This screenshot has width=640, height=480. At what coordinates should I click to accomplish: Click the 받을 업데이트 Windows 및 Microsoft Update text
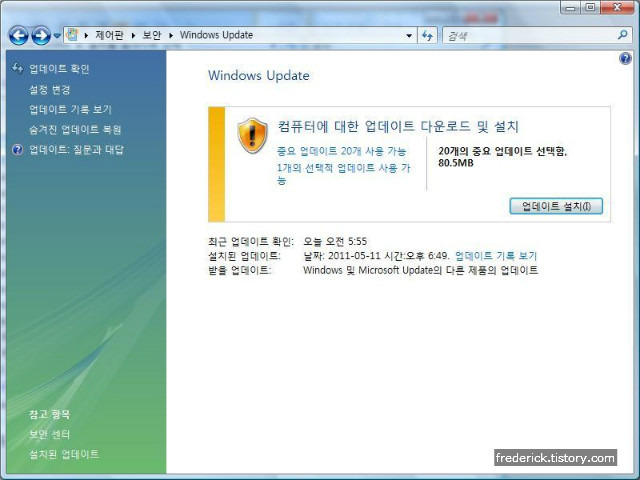[x=420, y=270]
